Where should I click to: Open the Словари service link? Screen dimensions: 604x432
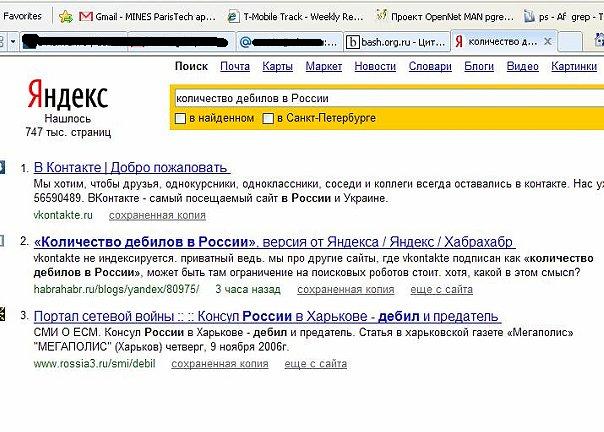coord(430,66)
